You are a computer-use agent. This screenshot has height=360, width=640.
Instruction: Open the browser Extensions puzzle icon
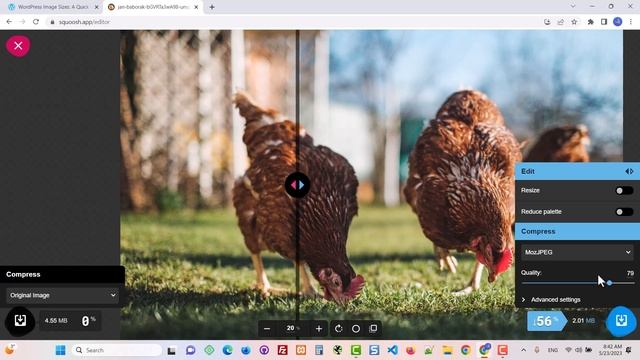pos(591,22)
